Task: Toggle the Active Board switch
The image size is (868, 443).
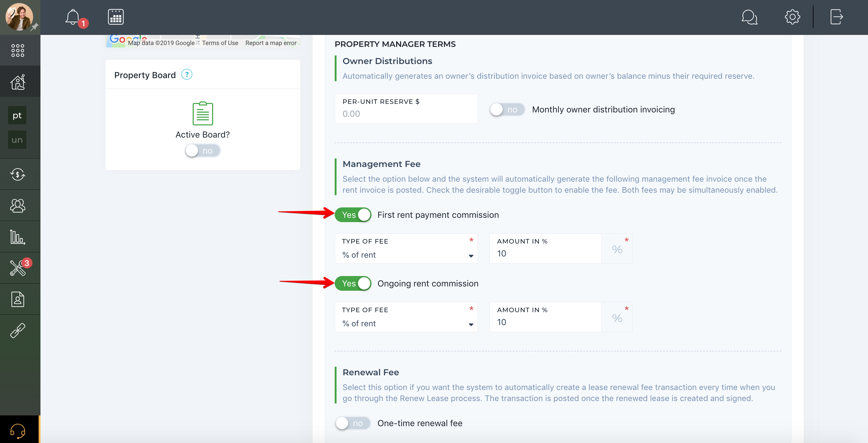Action: click(203, 151)
